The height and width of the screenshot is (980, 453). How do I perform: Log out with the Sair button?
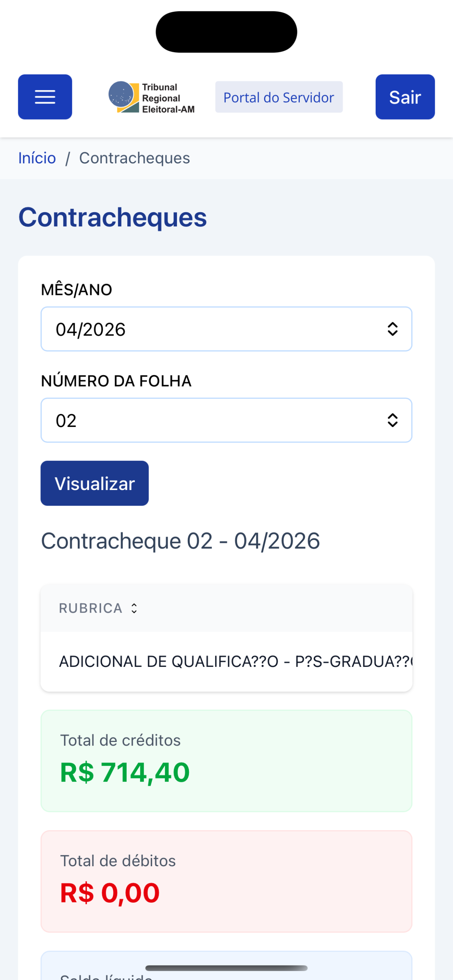coord(405,97)
